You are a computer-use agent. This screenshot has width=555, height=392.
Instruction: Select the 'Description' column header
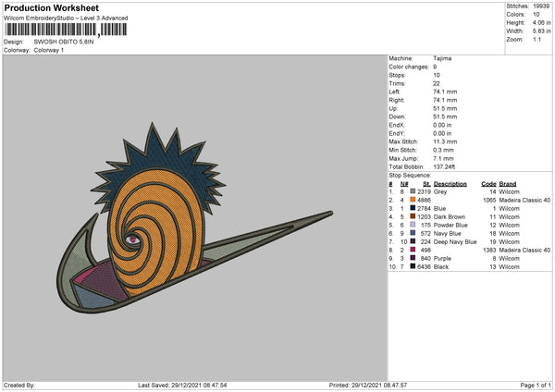coord(450,184)
